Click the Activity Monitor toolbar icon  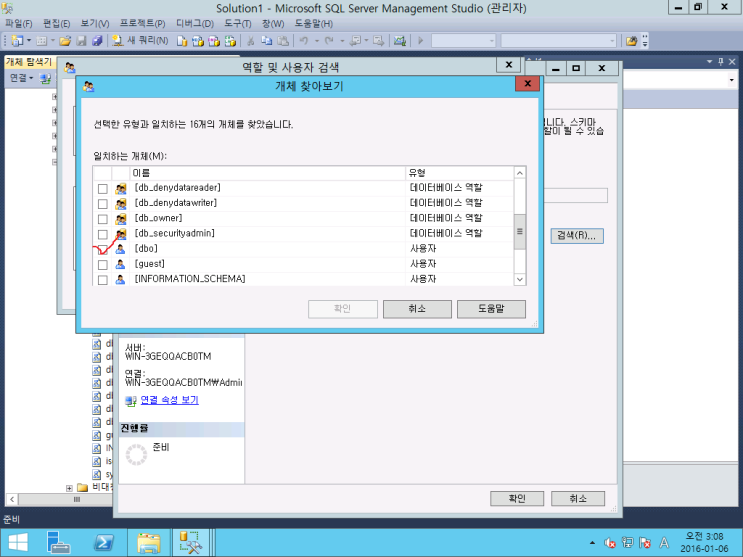pyautogui.click(x=400, y=41)
